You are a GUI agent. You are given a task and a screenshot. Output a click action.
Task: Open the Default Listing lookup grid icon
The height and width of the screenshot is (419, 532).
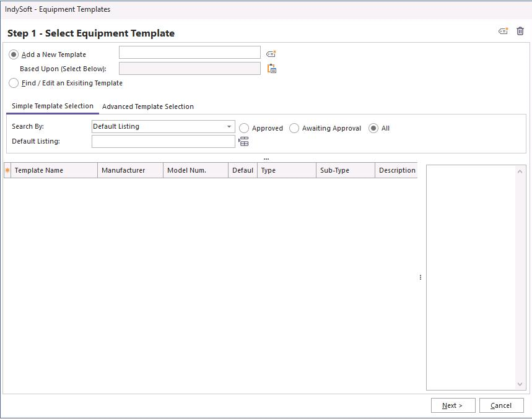pyautogui.click(x=243, y=142)
